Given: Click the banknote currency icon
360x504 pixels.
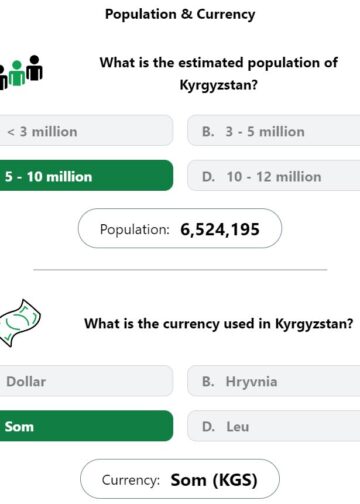Looking at the screenshot, I should pos(20,323).
